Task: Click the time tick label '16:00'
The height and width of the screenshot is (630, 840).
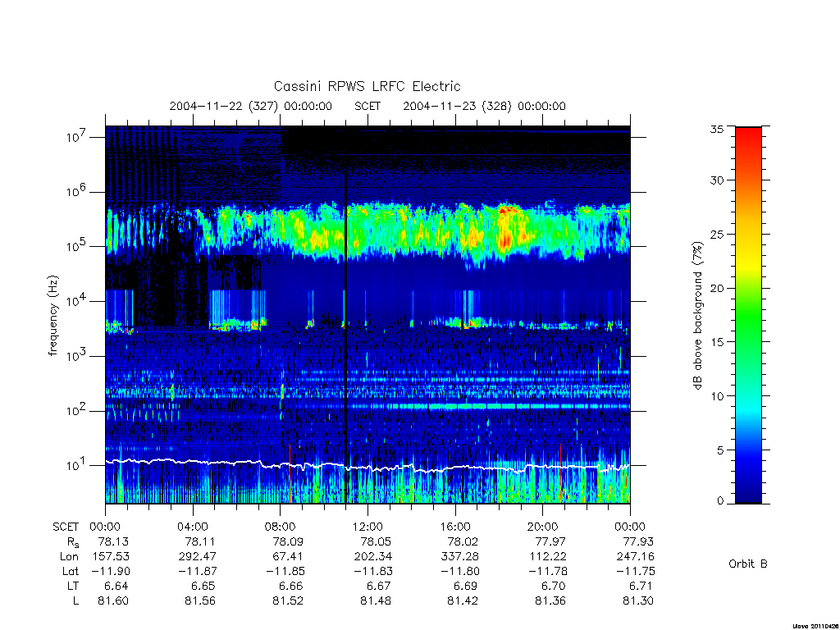Action: tap(455, 527)
